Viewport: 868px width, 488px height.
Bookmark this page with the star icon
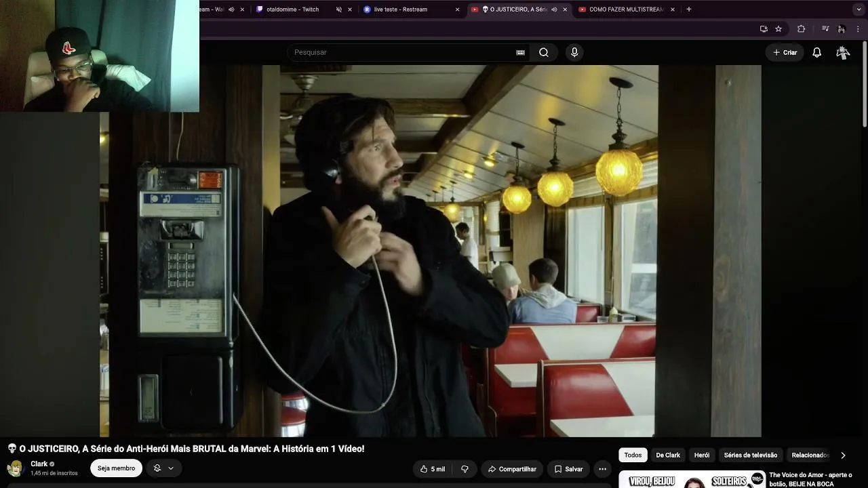[x=778, y=28]
